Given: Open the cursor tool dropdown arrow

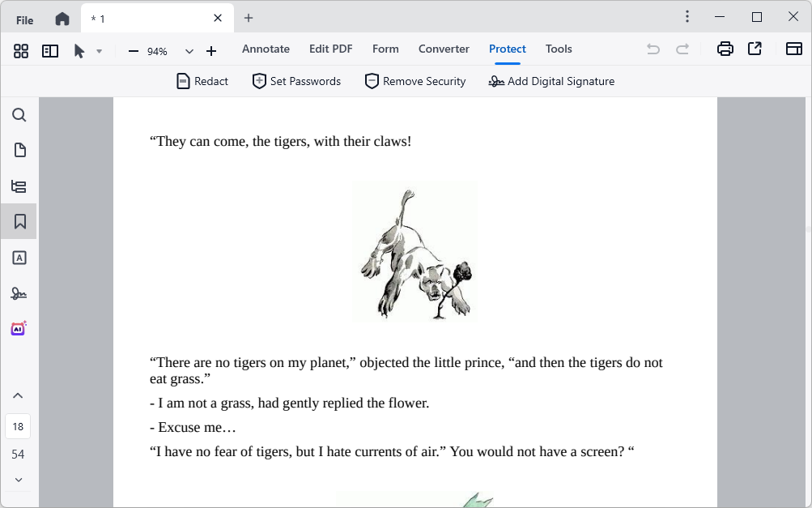Looking at the screenshot, I should coord(100,51).
